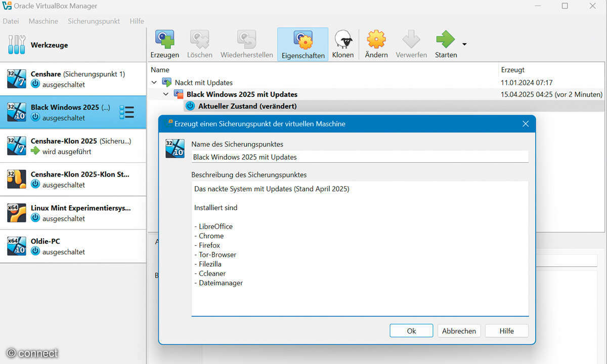Open the Black Windows 2025 list menu icon

pyautogui.click(x=126, y=112)
